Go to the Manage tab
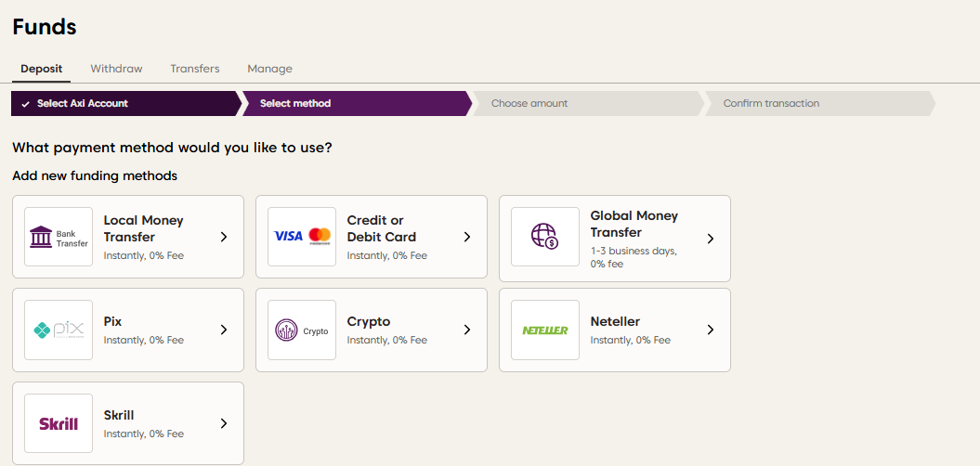Image resolution: width=980 pixels, height=466 pixels. click(269, 69)
